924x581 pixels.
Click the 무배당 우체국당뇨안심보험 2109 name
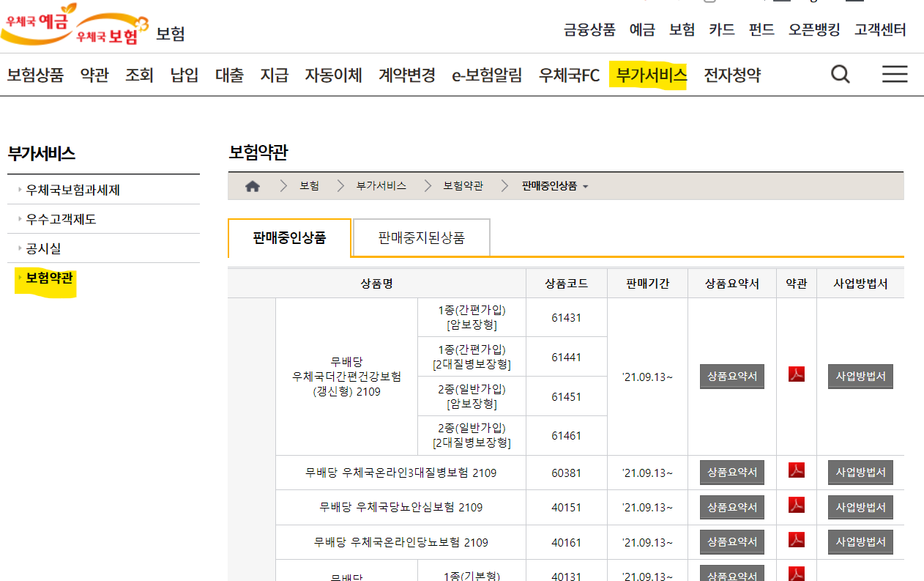click(400, 507)
